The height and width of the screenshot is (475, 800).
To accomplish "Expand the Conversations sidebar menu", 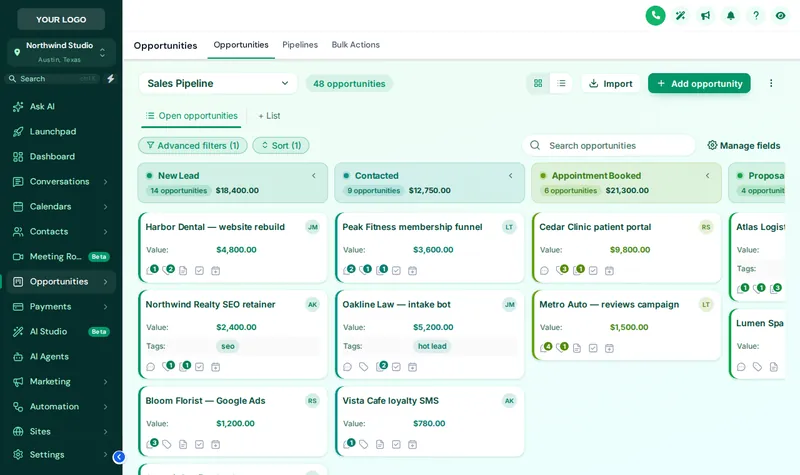I will pyautogui.click(x=105, y=181).
